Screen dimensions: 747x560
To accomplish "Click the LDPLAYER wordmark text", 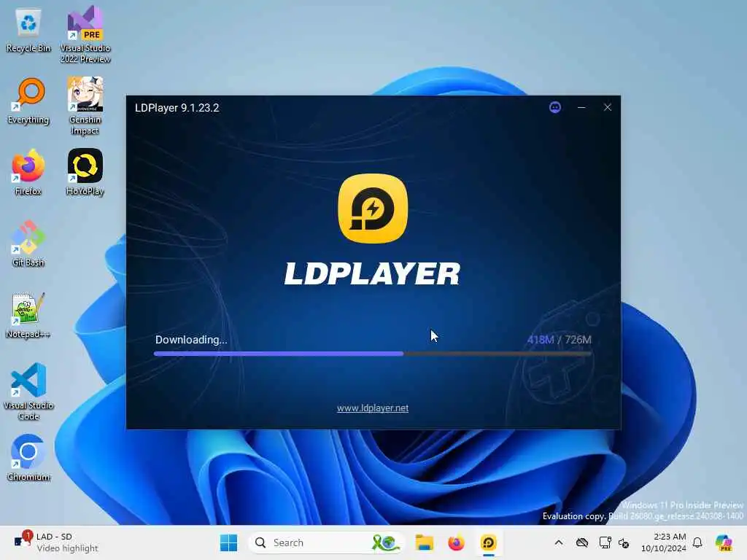I will [x=372, y=274].
